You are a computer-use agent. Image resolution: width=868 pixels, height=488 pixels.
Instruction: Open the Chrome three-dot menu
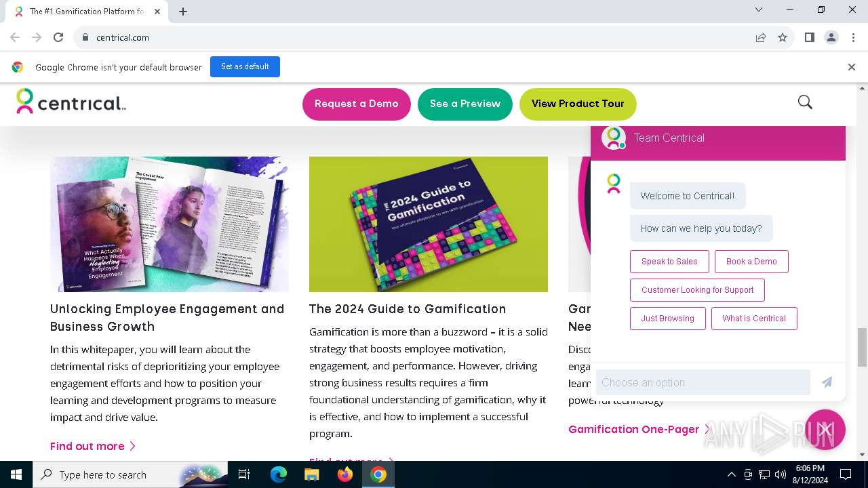point(853,37)
